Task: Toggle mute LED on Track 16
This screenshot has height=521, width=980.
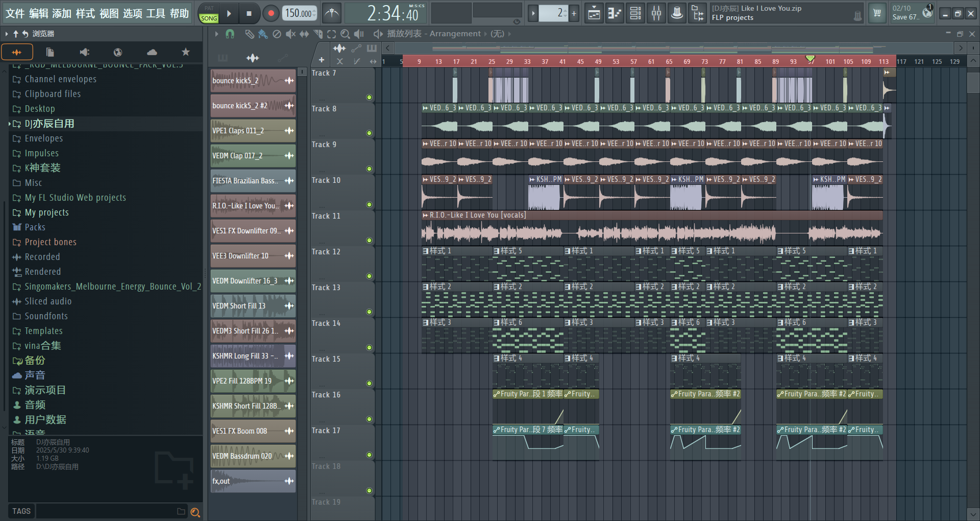Action: tap(369, 419)
